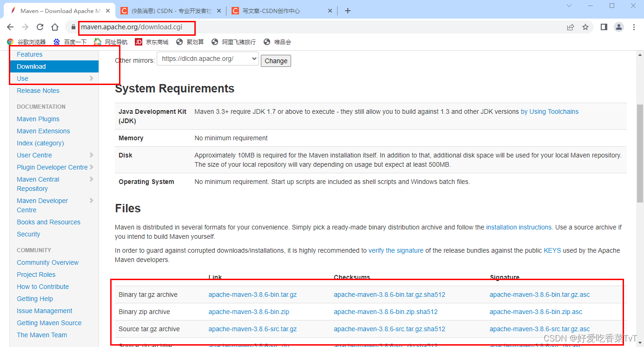This screenshot has height=347, width=644.
Task: View site info via the lock icon
Action: [73, 27]
